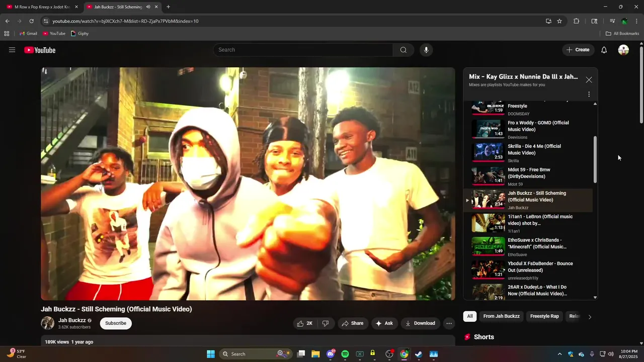The width and height of the screenshot is (644, 362).
Task: Go back in browser history
Action: [7, 21]
